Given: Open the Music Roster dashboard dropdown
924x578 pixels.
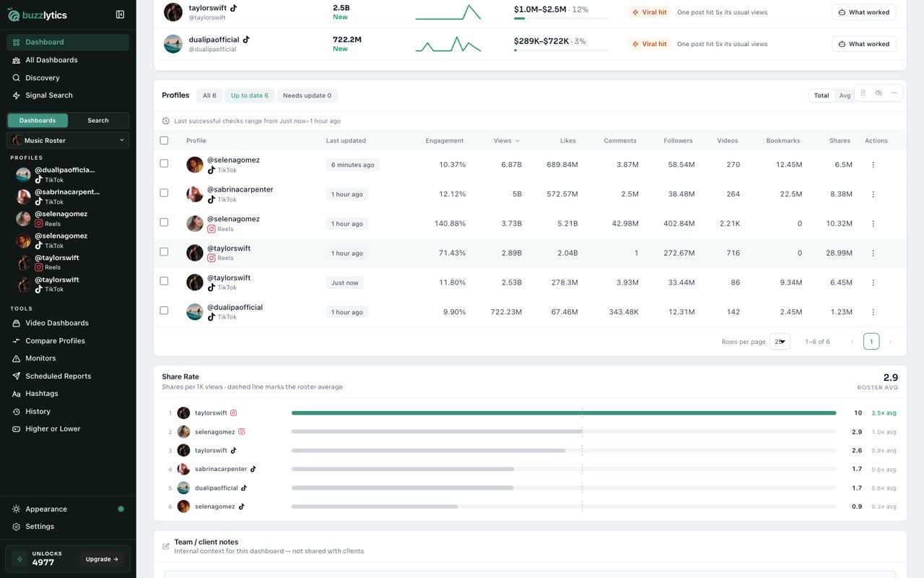Looking at the screenshot, I should click(68, 140).
